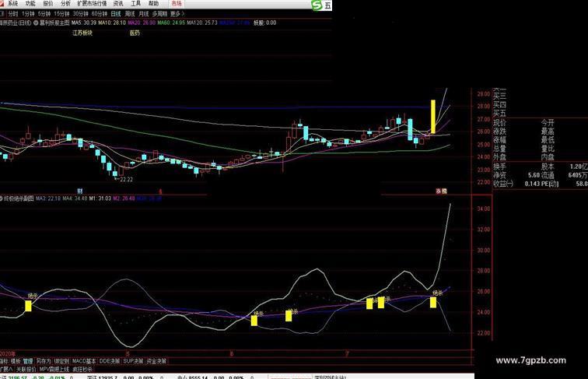This screenshot has width=588, height=379.
Task: Switch chart to 30分钟 period
Action: pyautogui.click(x=81, y=14)
